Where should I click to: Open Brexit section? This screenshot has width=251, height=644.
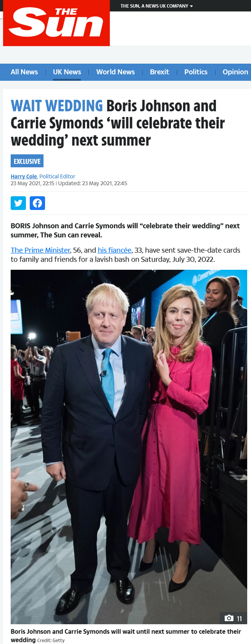click(x=159, y=72)
